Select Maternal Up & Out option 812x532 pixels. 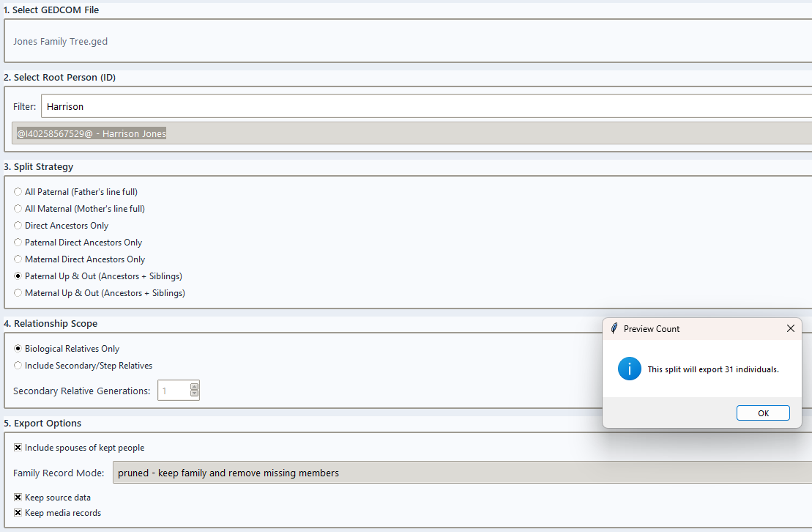pyautogui.click(x=18, y=293)
